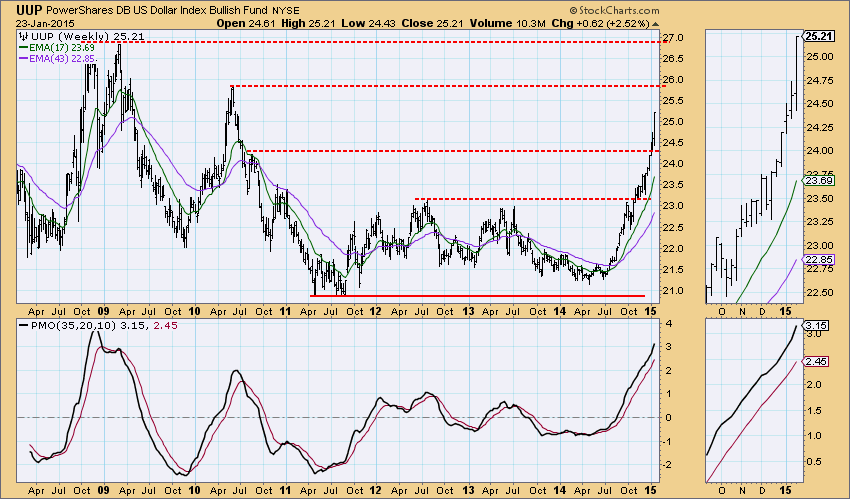
Task: Click the 26.0 price axis label
Action: coord(675,80)
